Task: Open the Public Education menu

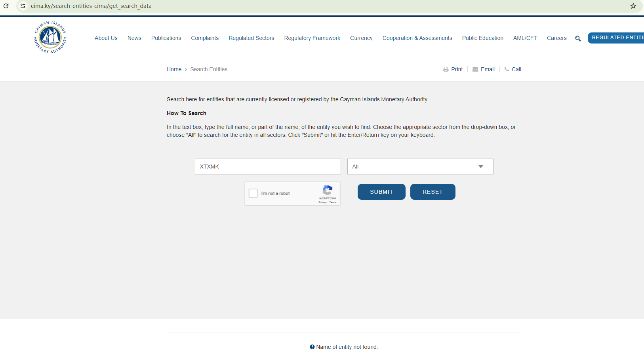Action: tap(483, 38)
